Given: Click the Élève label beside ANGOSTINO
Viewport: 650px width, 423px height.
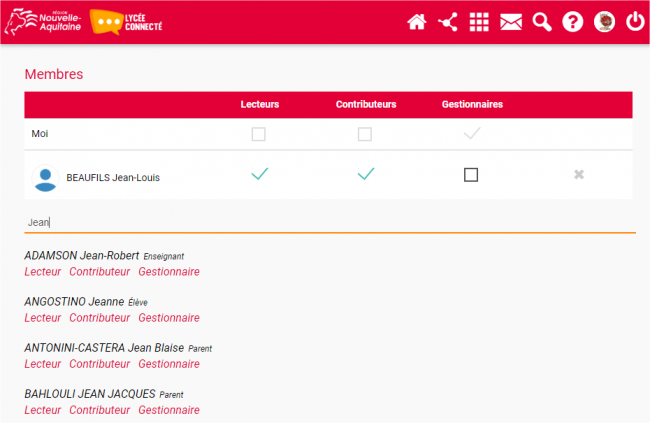Looking at the screenshot, I should click(138, 303).
